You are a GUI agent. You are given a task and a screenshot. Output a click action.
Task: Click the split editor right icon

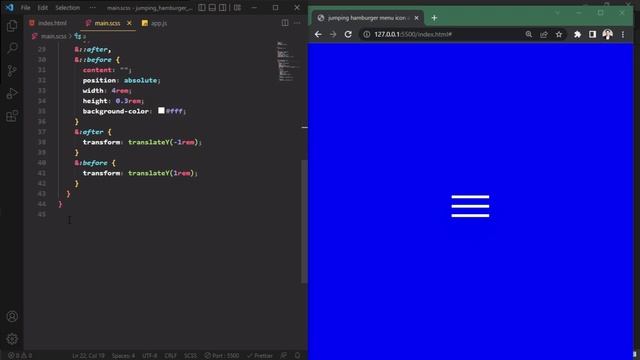pos(285,23)
